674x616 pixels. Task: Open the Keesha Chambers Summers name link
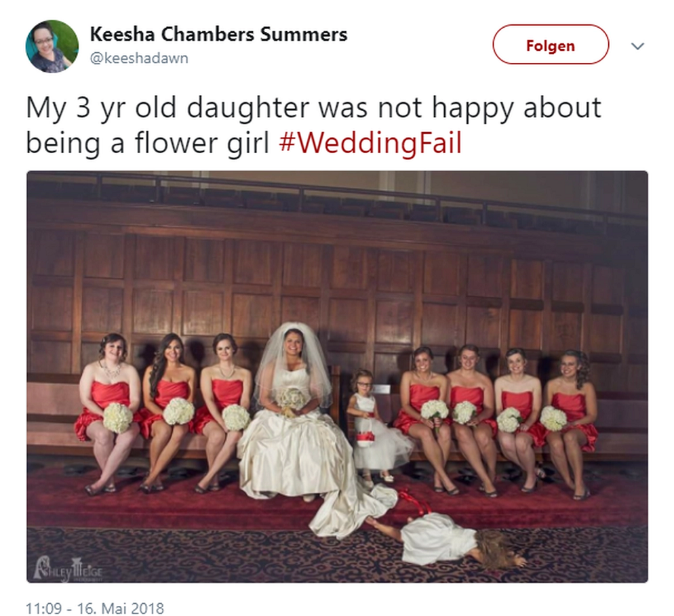[218, 34]
